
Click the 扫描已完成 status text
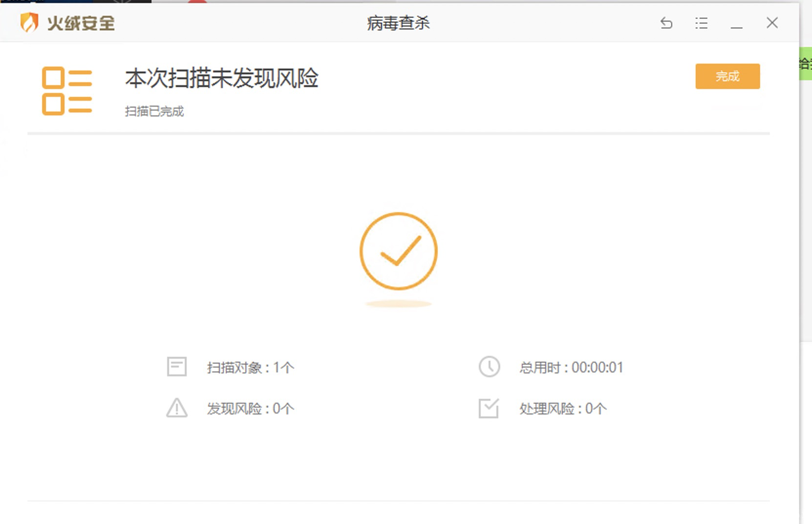tap(154, 111)
